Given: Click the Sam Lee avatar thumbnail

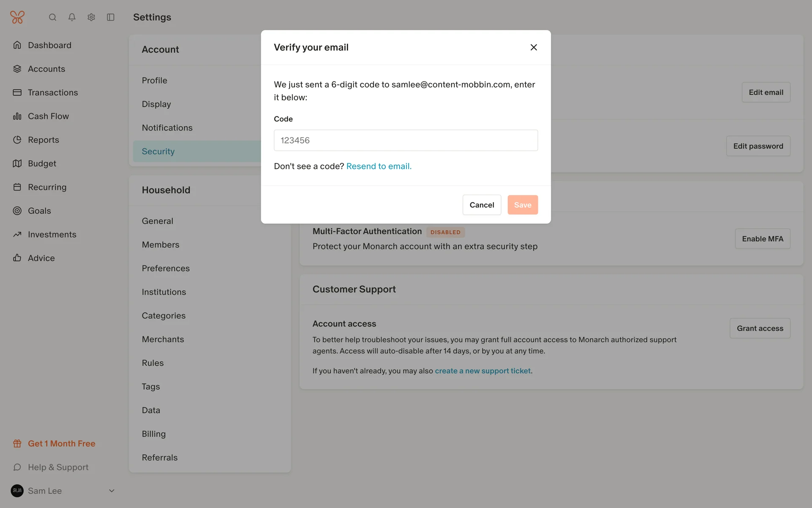Looking at the screenshot, I should pos(17,491).
